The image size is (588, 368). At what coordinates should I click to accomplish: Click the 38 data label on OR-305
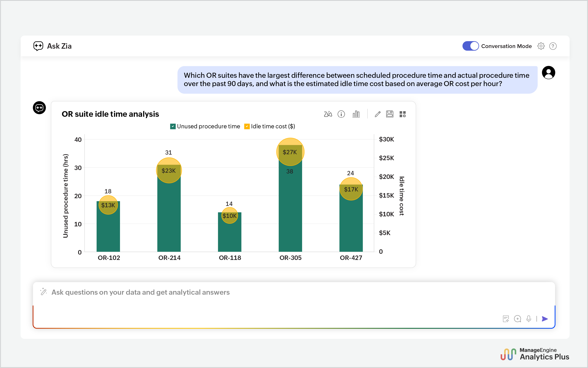290,171
